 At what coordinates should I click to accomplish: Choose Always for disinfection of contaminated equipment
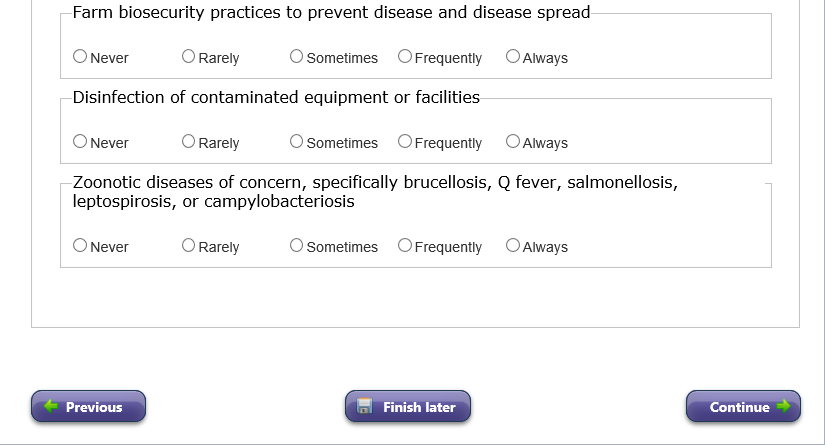coord(512,142)
